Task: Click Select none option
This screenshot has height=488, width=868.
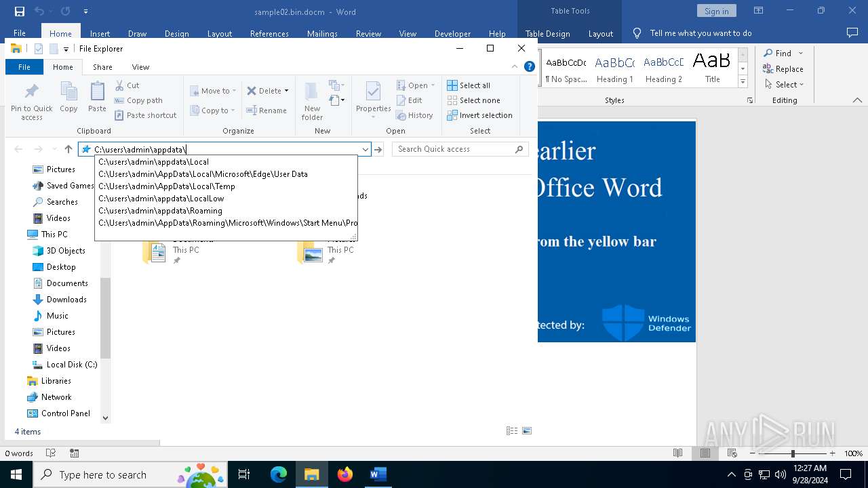Action: pos(473,100)
